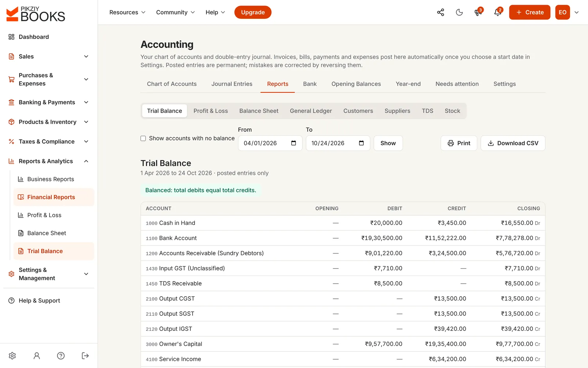Image resolution: width=588 pixels, height=368 pixels.
Task: Switch to Chart of Accounts tab
Action: [x=172, y=84]
